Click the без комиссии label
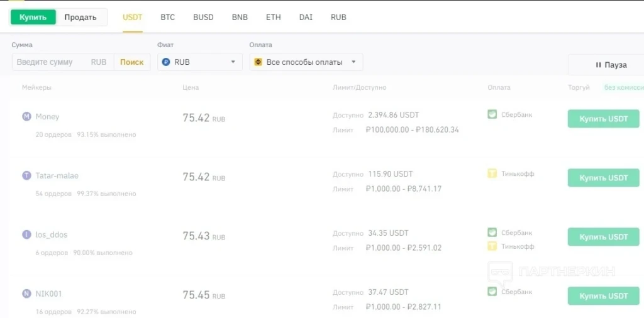 (623, 87)
